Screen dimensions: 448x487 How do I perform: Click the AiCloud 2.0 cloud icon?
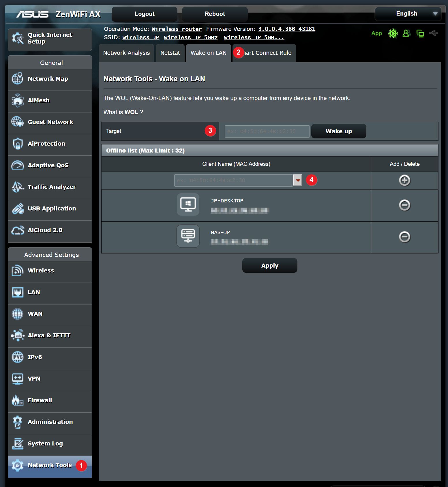[18, 230]
